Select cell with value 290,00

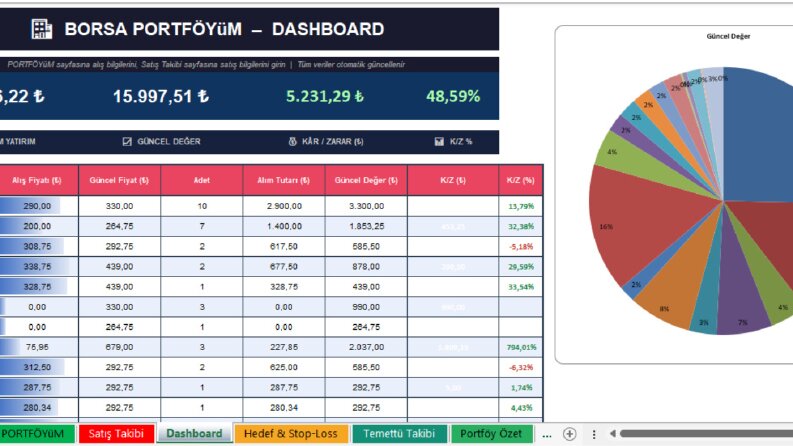38,206
